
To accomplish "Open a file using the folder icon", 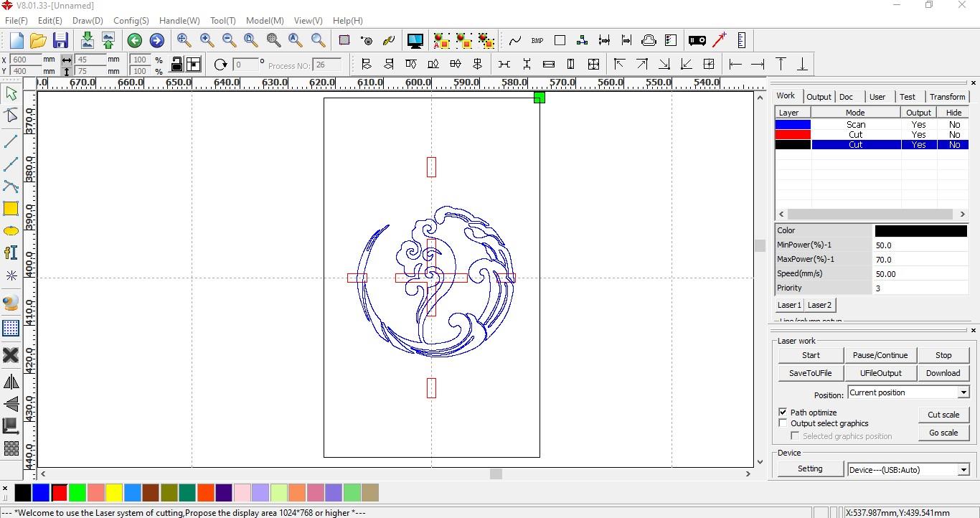I will point(38,40).
